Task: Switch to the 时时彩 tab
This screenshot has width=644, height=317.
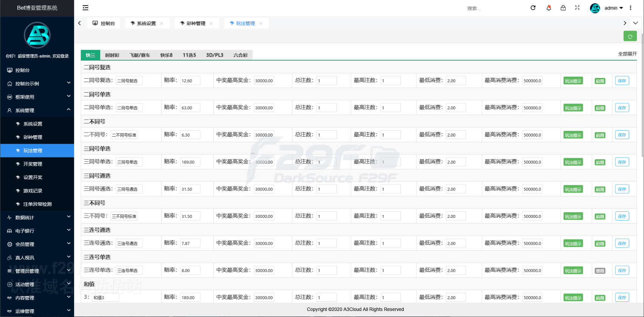Action: point(112,55)
